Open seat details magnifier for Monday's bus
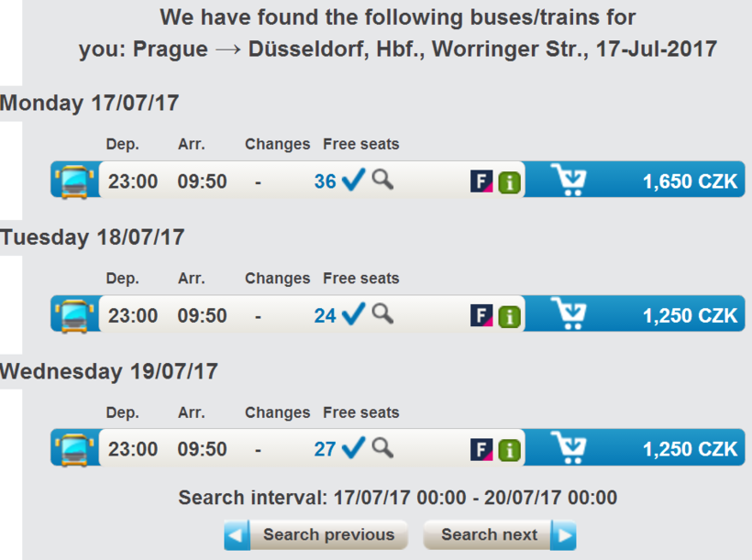 click(x=382, y=180)
